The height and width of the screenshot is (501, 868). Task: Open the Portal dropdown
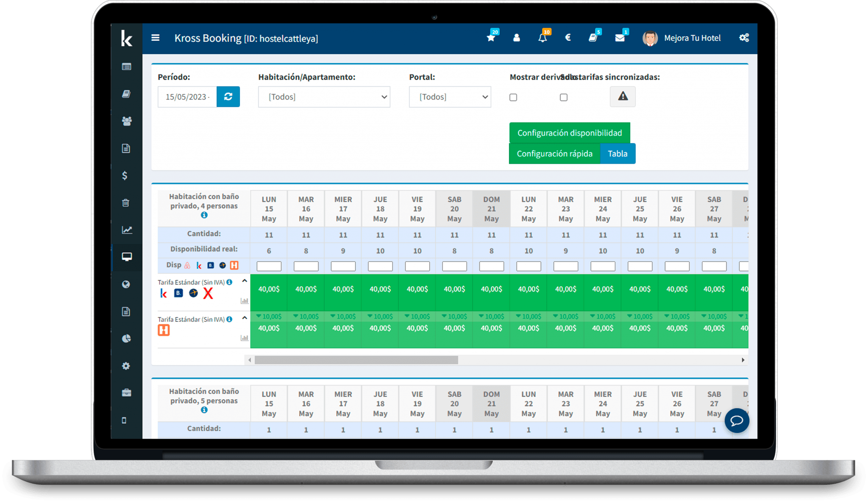click(450, 97)
